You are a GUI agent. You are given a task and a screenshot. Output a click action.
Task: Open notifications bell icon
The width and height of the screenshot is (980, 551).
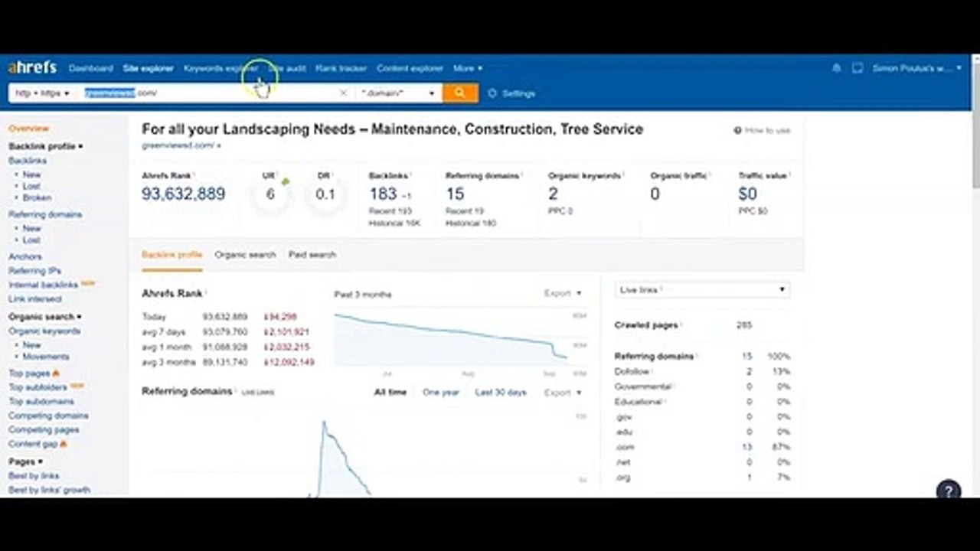coord(836,68)
